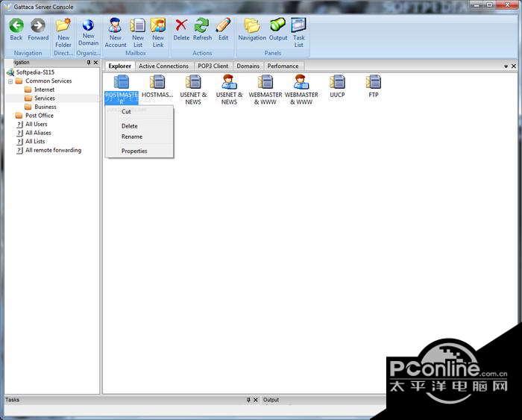
Task: Switch to the Explorer tab
Action: [x=120, y=66]
